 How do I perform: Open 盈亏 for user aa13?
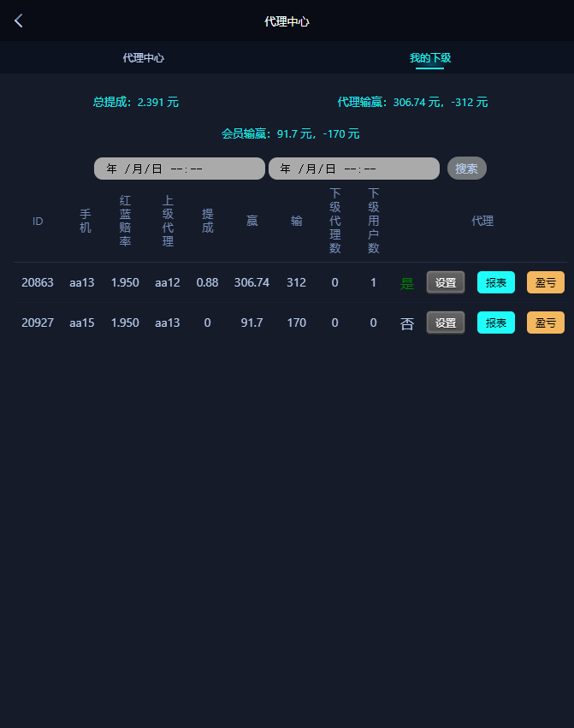[x=546, y=282]
